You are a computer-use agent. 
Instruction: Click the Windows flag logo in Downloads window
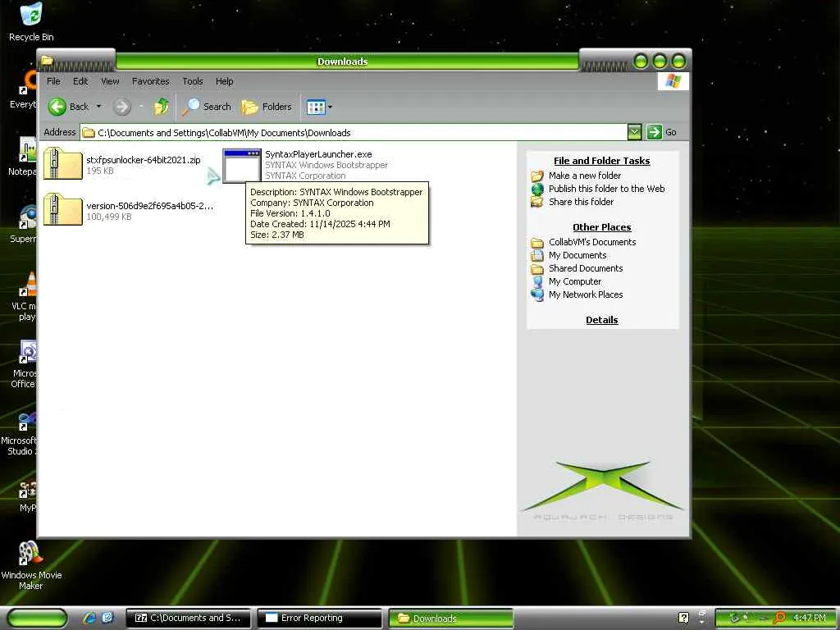pos(673,81)
